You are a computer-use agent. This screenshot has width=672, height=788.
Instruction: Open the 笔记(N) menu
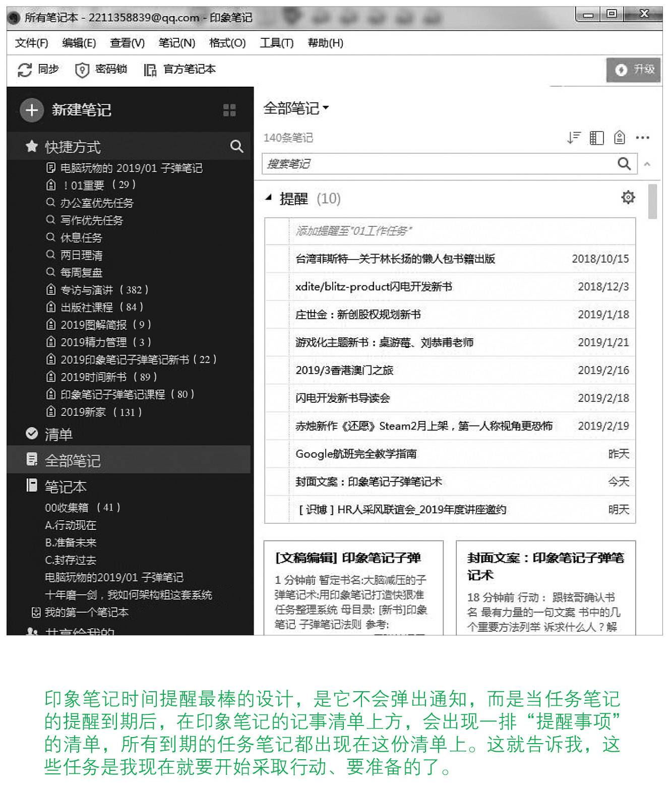pos(176,43)
